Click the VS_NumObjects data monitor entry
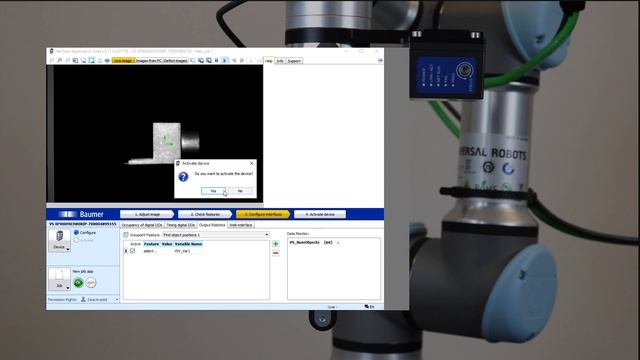 313,242
